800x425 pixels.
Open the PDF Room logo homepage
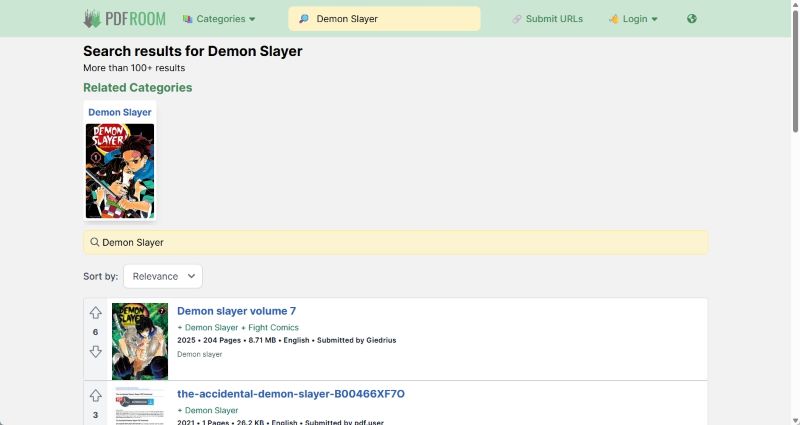(x=124, y=19)
